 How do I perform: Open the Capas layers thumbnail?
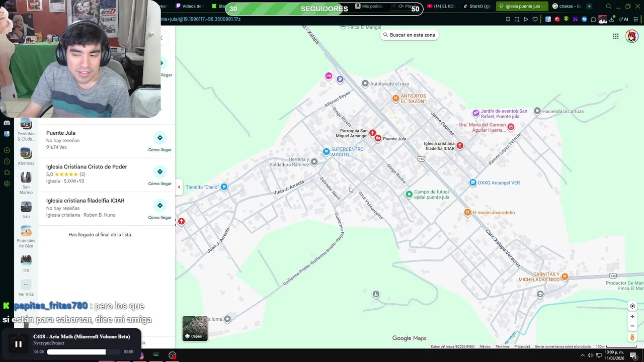click(x=195, y=328)
